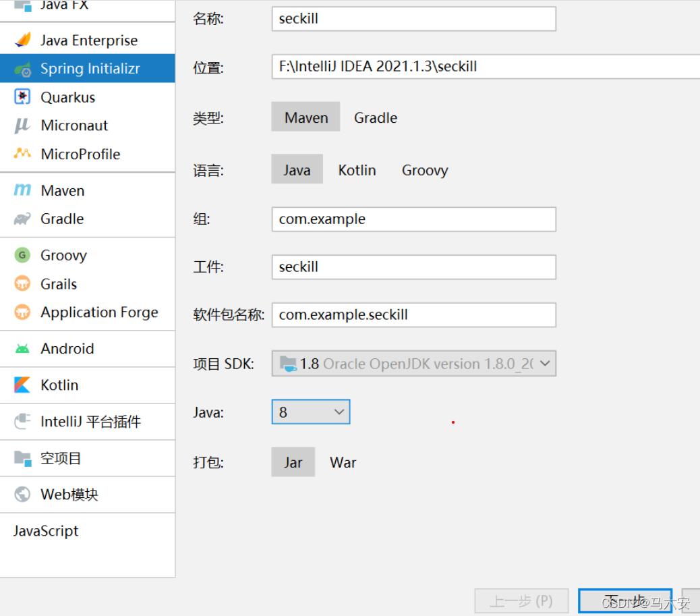Click the Gradle elephant icon in sidebar

[23, 219]
